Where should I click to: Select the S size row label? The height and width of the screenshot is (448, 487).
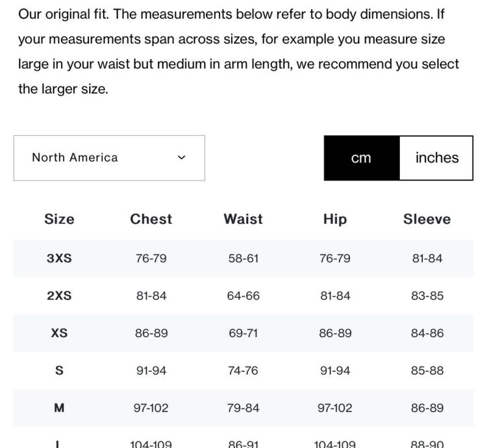(59, 370)
